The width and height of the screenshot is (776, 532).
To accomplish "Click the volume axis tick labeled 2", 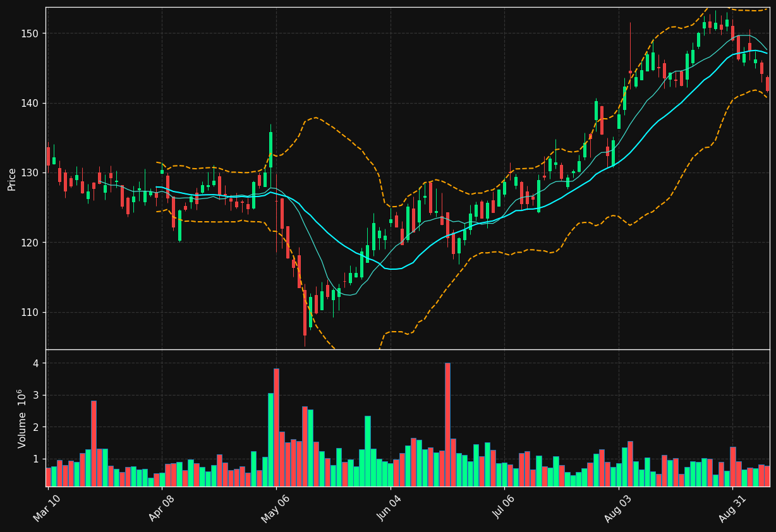I will (x=36, y=427).
